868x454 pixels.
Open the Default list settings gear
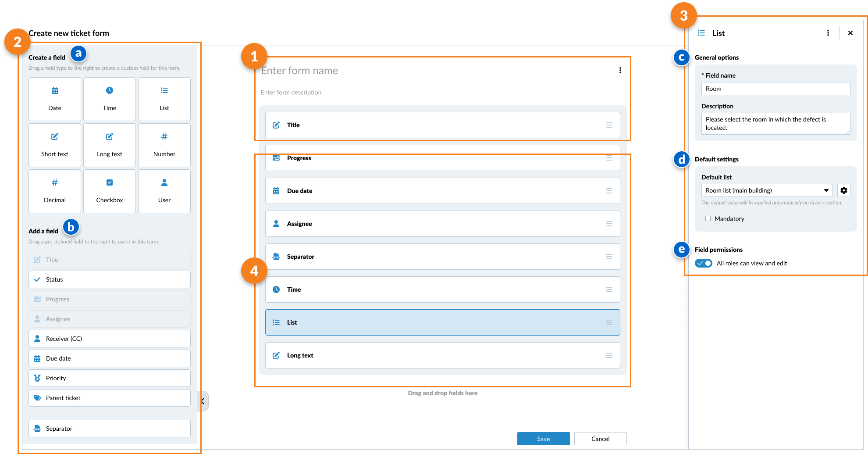[844, 190]
